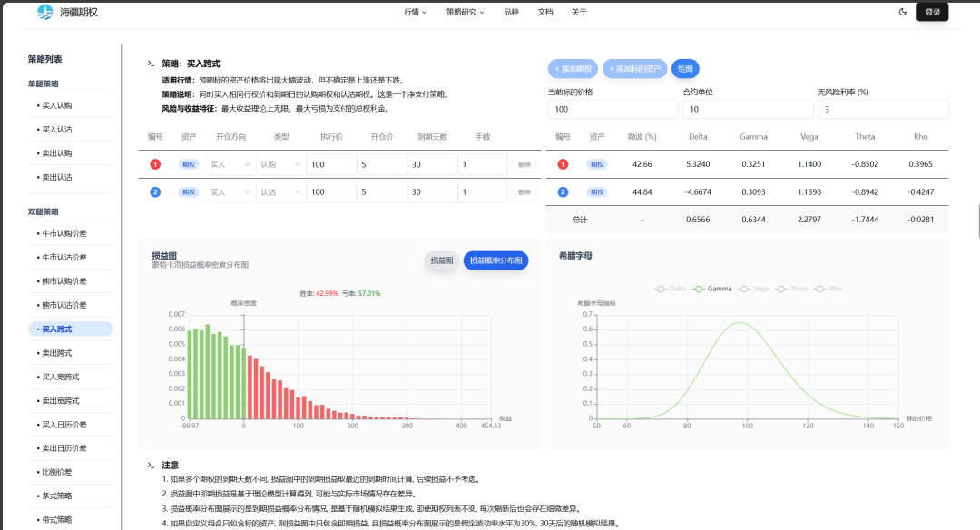The height and width of the screenshot is (530, 980).
Task: Open the 行情 dropdown in the top navigation
Action: (415, 12)
